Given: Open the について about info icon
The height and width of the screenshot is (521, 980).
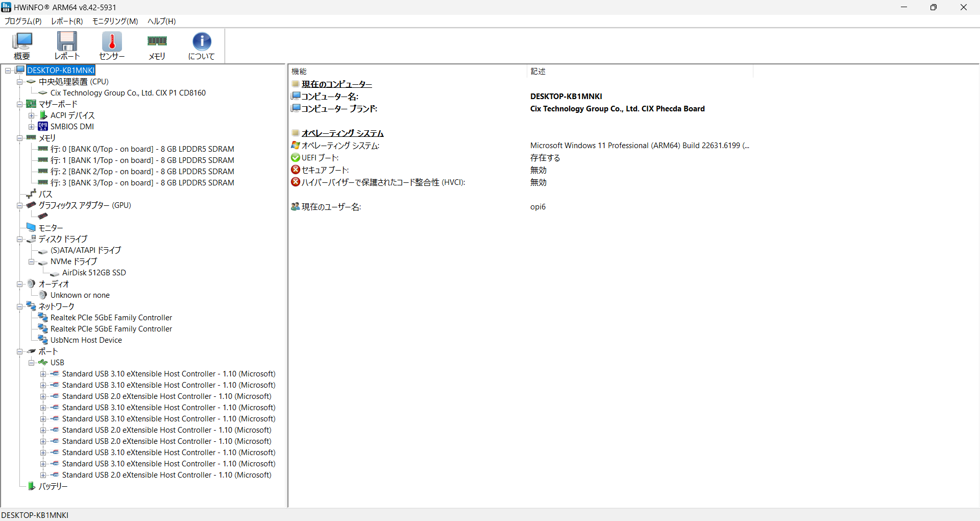Looking at the screenshot, I should point(202,46).
